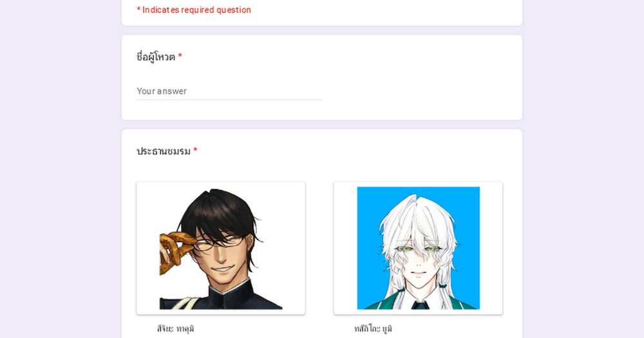This screenshot has height=338, width=644.
Task: Select the black-haired character with glasses image
Action: [221, 248]
